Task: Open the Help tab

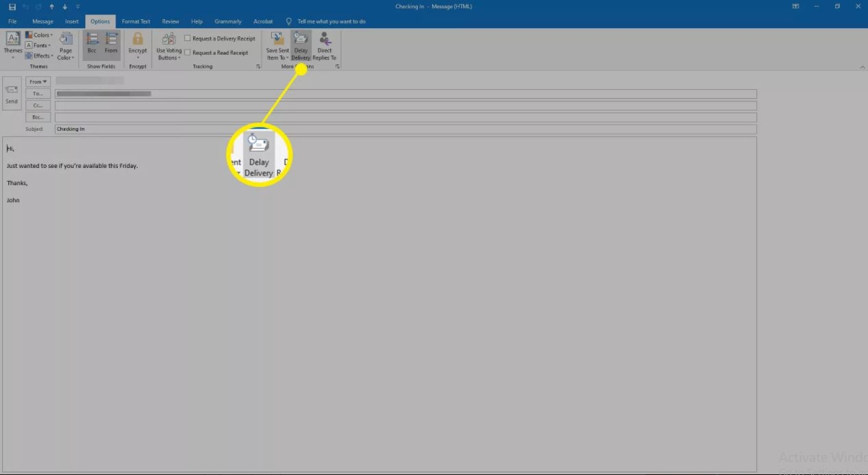Action: click(197, 21)
